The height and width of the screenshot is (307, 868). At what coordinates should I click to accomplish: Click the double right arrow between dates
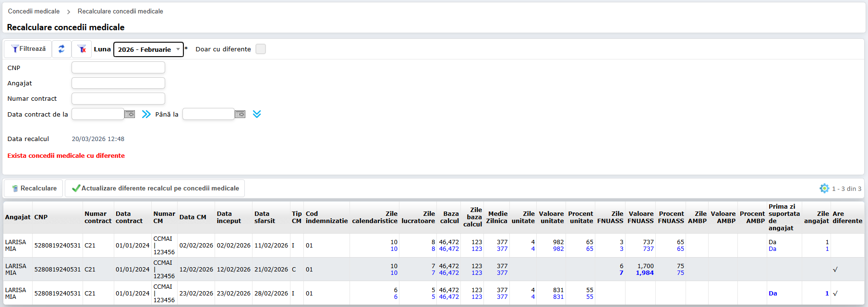(146, 114)
